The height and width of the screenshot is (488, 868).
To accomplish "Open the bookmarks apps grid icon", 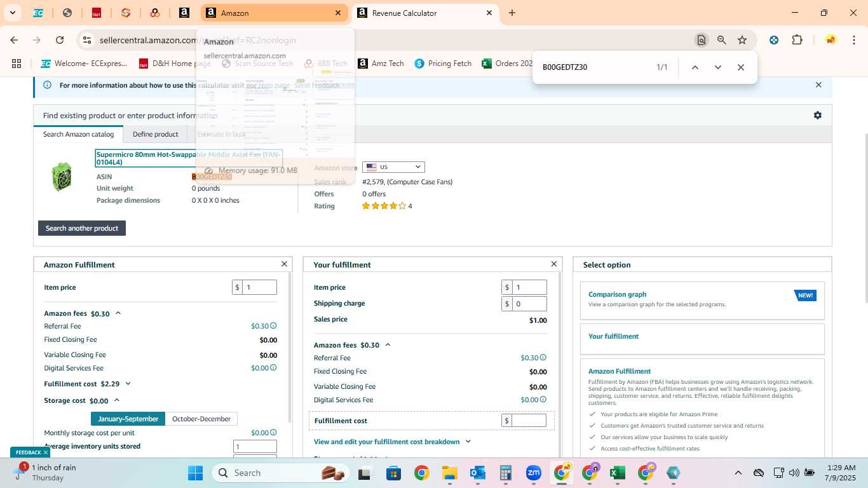I will pyautogui.click(x=17, y=64).
